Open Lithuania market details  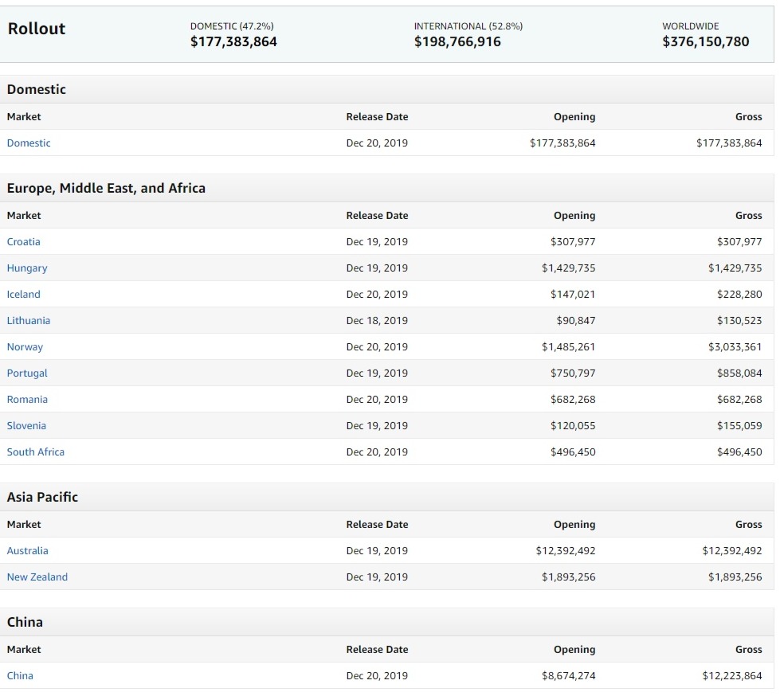point(29,321)
